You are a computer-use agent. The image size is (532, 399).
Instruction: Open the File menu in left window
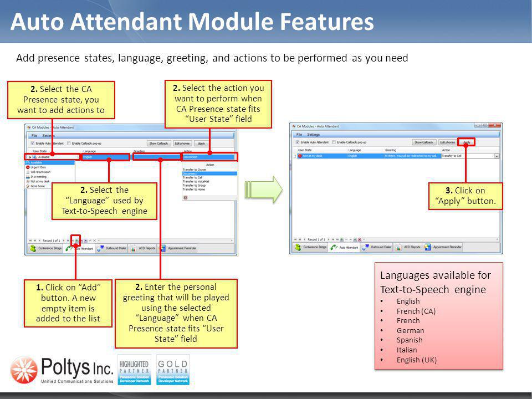point(34,136)
